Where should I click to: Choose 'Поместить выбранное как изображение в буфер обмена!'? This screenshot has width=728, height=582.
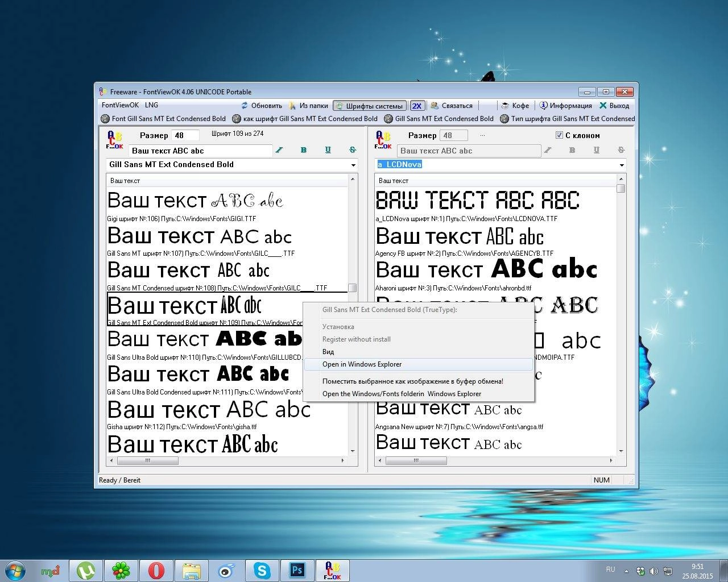pyautogui.click(x=419, y=381)
